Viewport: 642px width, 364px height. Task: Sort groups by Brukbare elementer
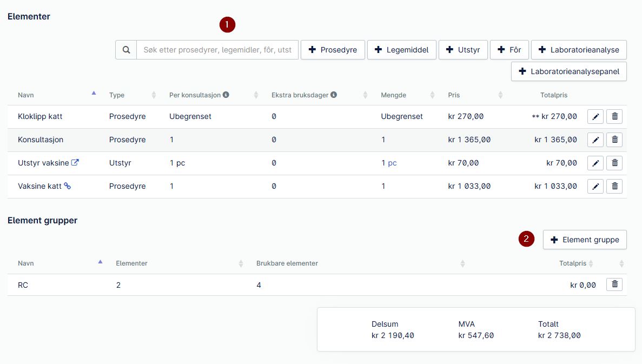point(462,264)
